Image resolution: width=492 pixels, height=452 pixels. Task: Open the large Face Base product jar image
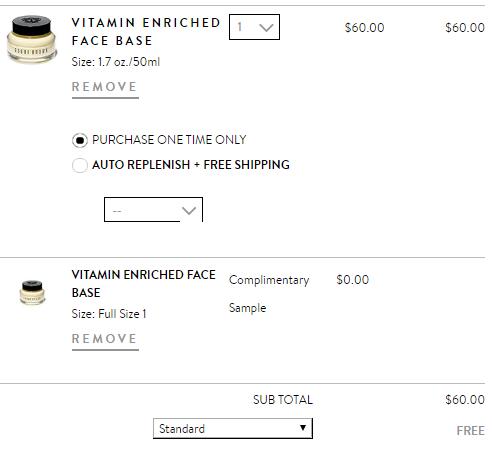32,39
